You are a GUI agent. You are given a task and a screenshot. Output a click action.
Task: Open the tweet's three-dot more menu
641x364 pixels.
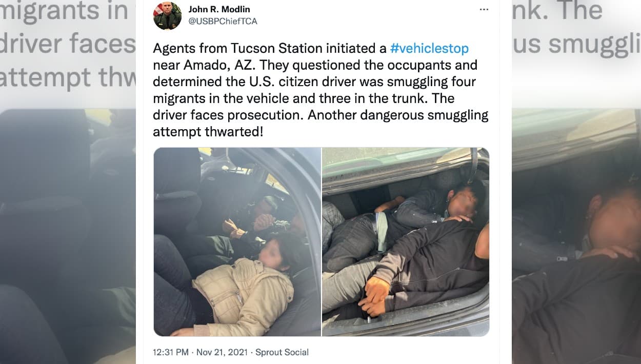(x=484, y=10)
